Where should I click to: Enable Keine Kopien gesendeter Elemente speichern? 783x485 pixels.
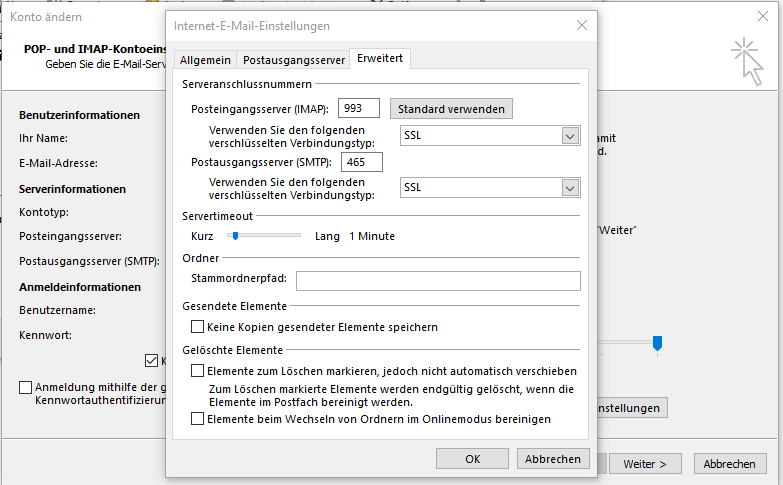click(197, 327)
